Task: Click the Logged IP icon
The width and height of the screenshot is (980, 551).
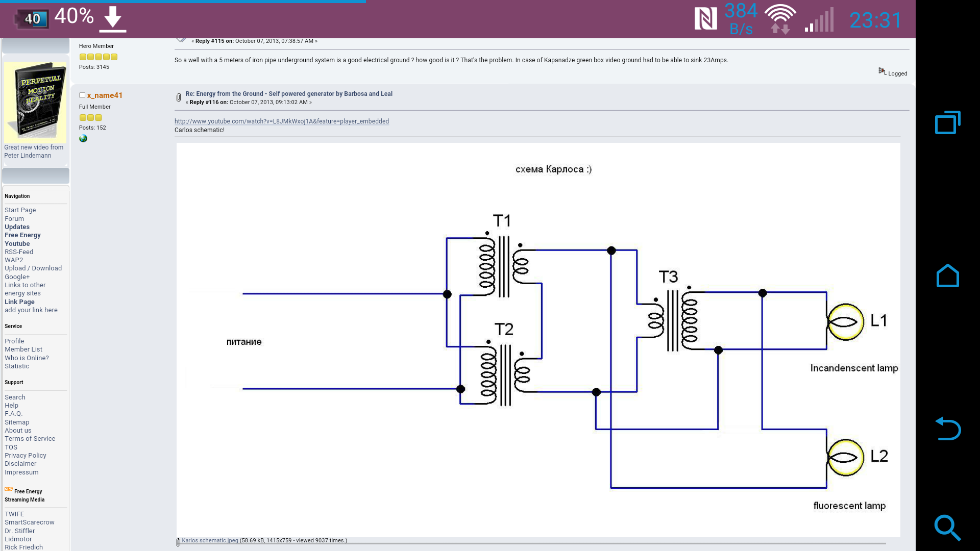Action: [x=882, y=71]
